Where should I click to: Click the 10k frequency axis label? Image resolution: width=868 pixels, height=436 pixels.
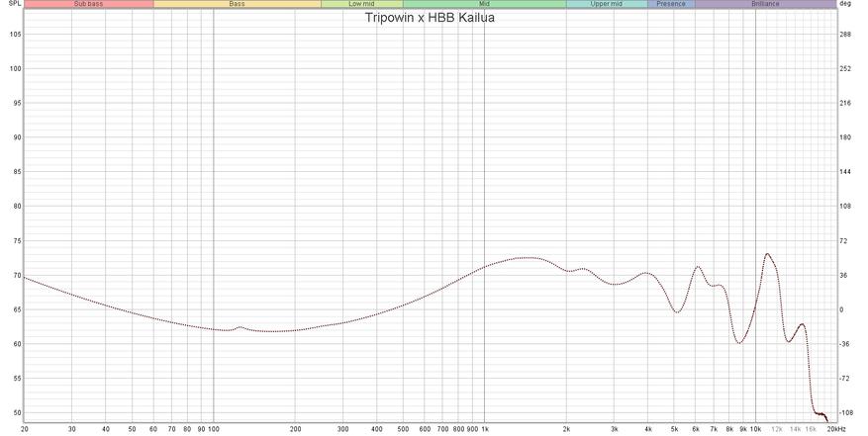tap(756, 429)
